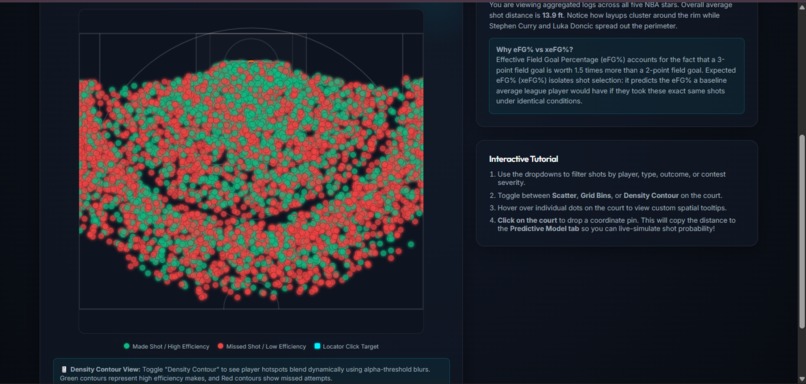Screen dimensions: 806x384
Task: Click the 'Interactive Tutorial' heading
Action: tap(523, 159)
